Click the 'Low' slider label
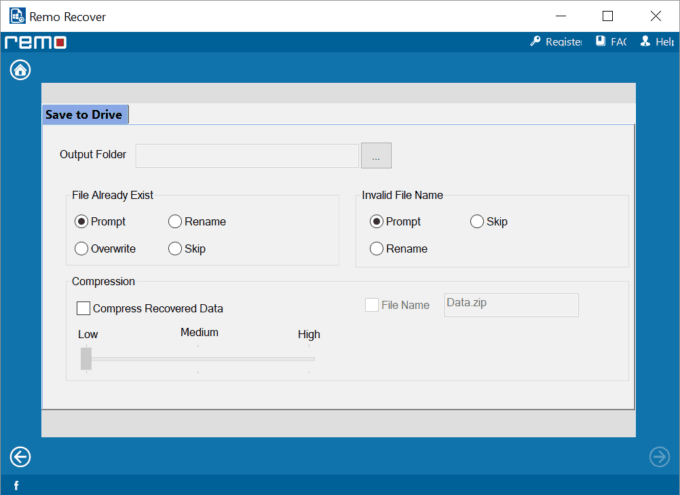The image size is (680, 495). pos(88,334)
